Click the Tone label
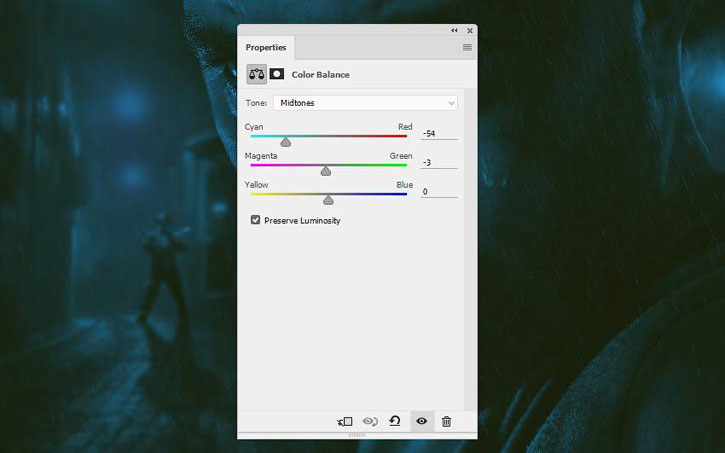 (x=256, y=103)
